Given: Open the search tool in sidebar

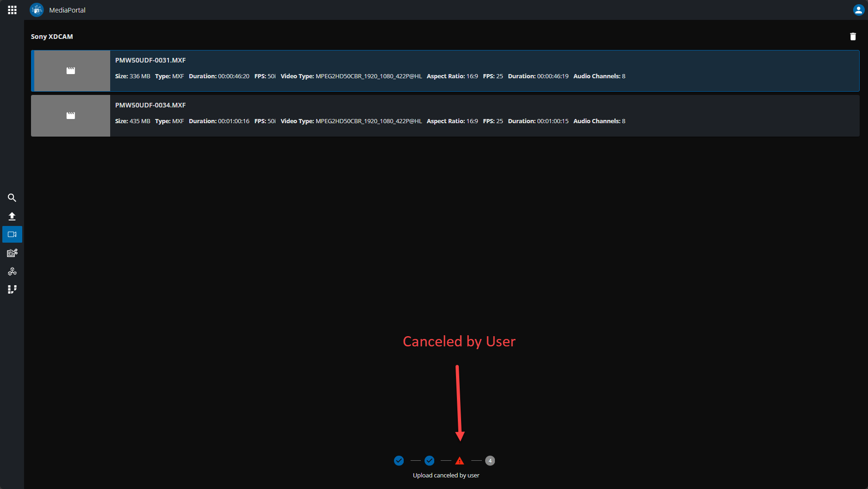Looking at the screenshot, I should 12,198.
